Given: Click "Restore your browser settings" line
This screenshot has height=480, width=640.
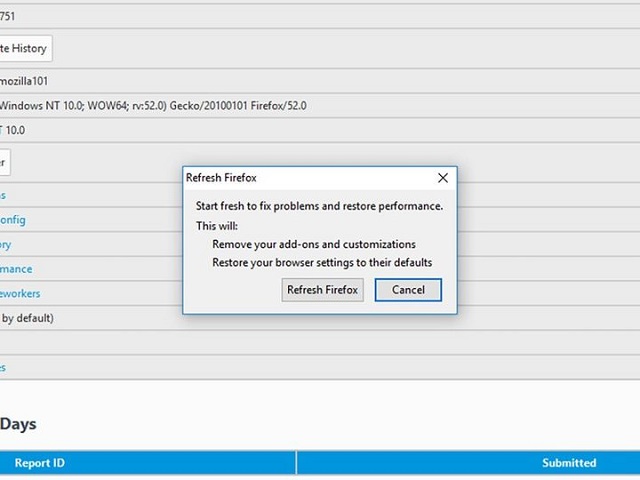Looking at the screenshot, I should pyautogui.click(x=322, y=262).
